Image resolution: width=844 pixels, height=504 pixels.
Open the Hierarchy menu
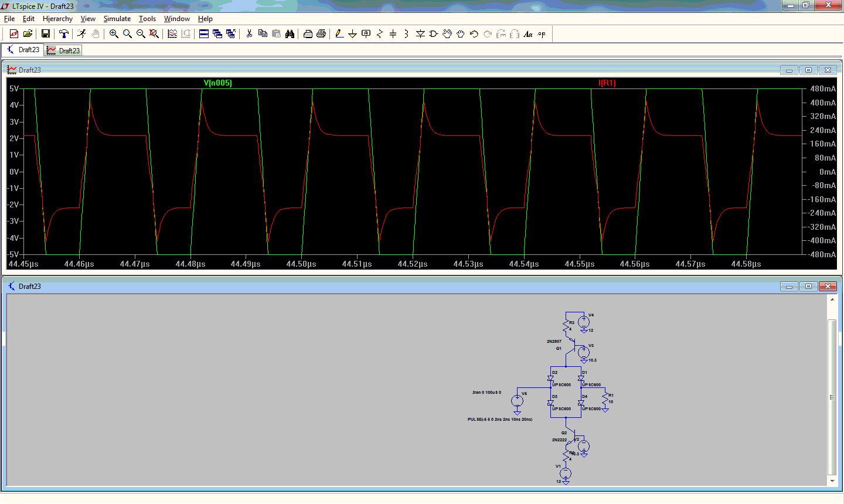tap(57, 19)
